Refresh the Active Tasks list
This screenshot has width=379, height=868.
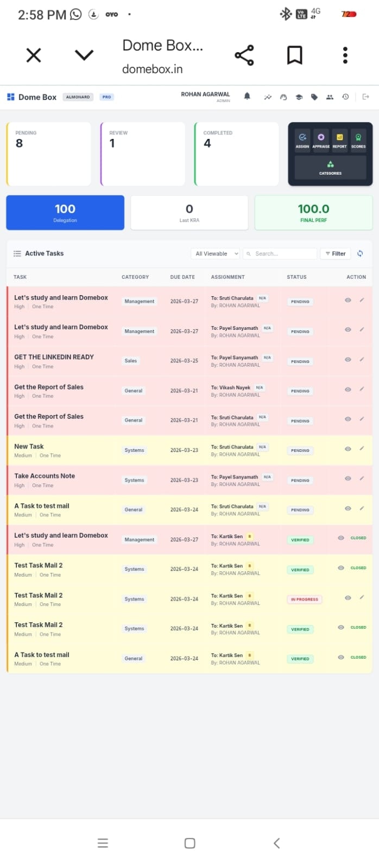[360, 253]
